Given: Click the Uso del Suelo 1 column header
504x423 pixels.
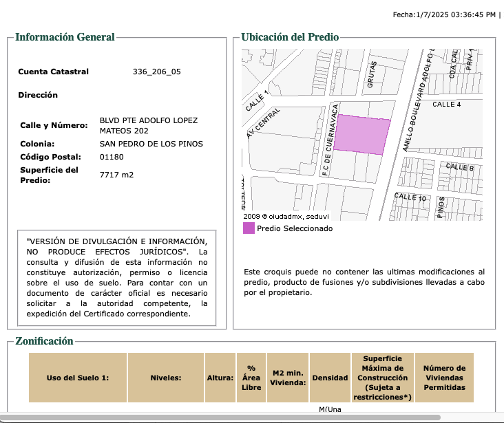Looking at the screenshot, I should click(78, 378).
